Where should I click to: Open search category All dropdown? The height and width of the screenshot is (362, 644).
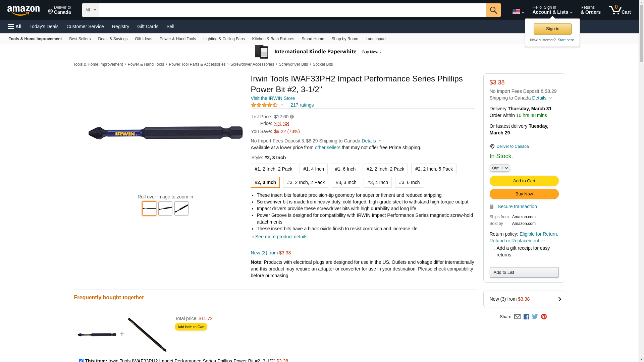(x=90, y=10)
